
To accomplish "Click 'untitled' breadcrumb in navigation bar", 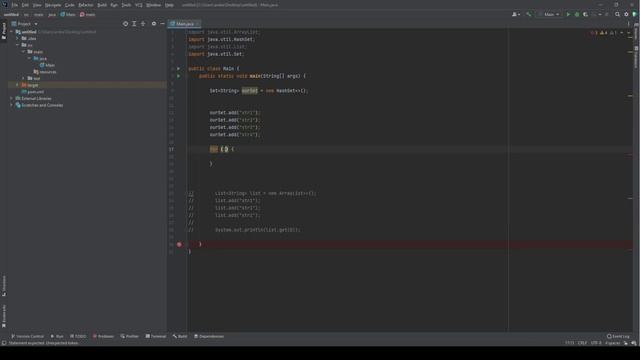I will 11,14.
